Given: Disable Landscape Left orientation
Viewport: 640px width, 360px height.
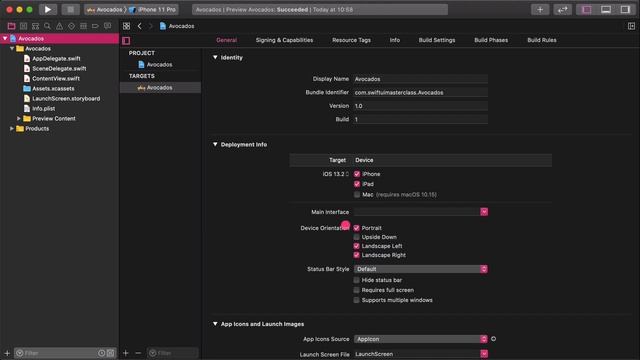Looking at the screenshot, I should 357,246.
